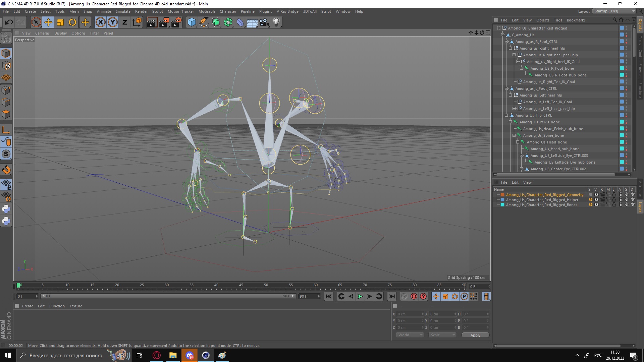Open material manager Texture menu

(75, 306)
